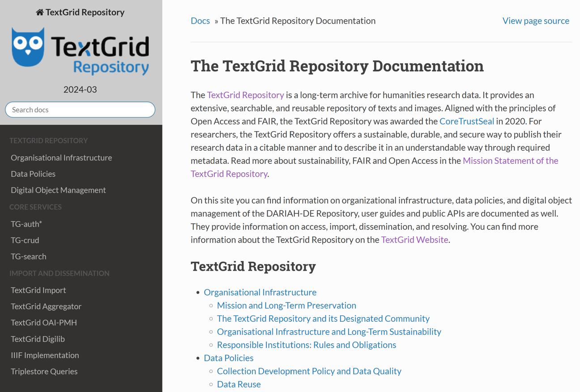This screenshot has width=580, height=392.
Task: Select Digital Object Management in the sidebar
Action: click(x=58, y=190)
